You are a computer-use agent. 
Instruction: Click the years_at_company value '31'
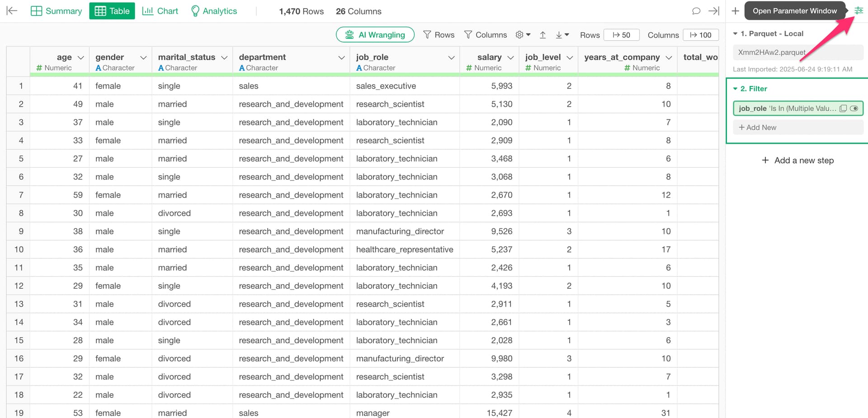[627, 413]
